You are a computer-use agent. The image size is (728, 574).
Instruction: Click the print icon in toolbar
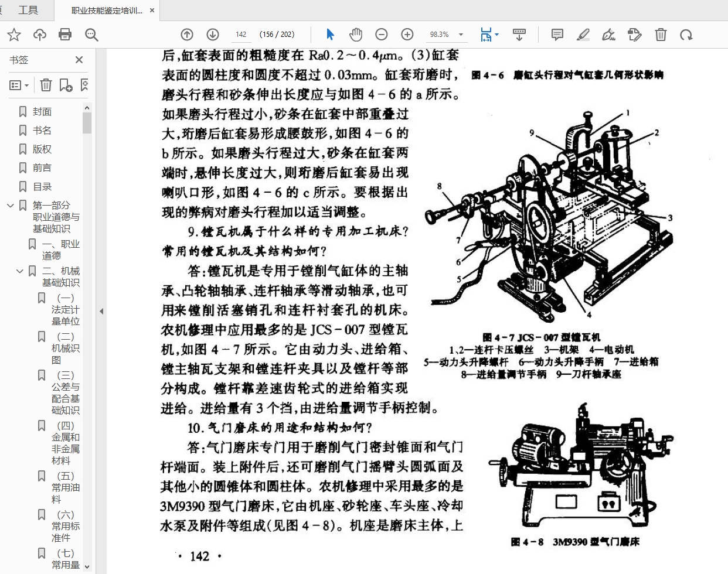(x=65, y=35)
